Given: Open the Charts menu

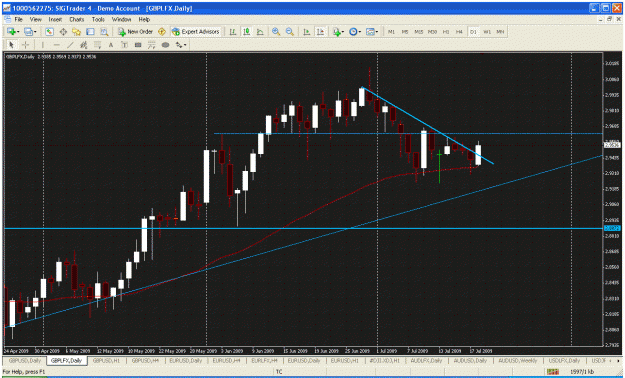Looking at the screenshot, I should (x=77, y=19).
